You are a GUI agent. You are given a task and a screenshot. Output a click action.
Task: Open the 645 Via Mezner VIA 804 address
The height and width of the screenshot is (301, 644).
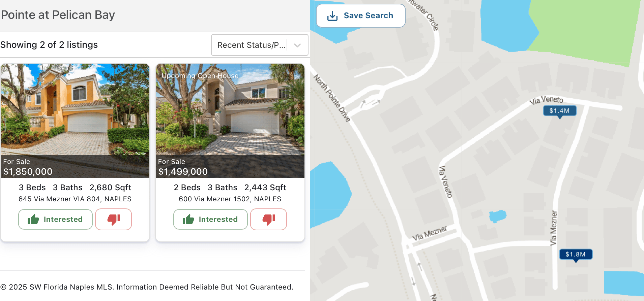pos(75,199)
